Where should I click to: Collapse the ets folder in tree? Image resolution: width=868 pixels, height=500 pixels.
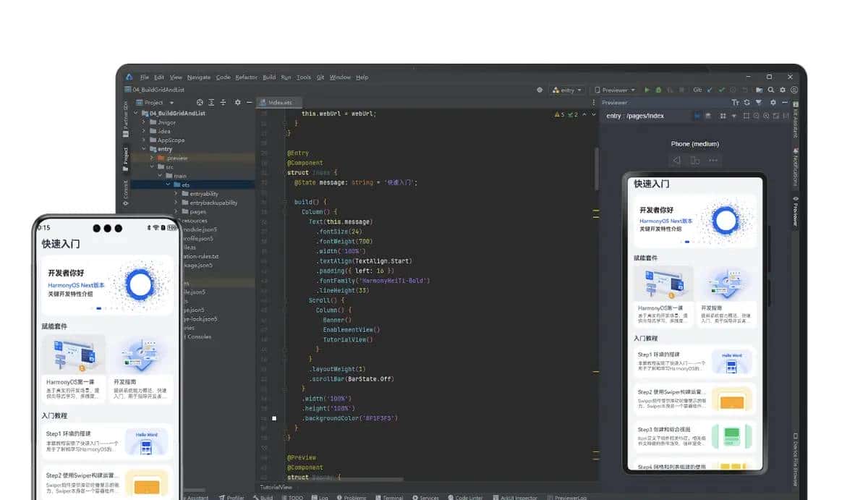(x=168, y=185)
